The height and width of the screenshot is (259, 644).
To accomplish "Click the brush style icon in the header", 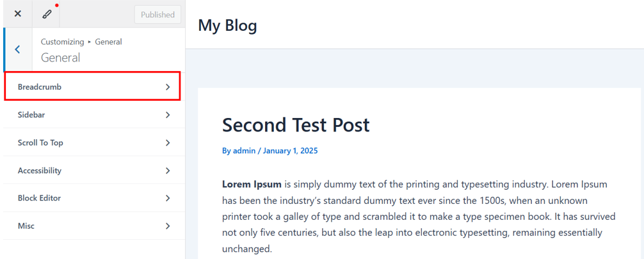I will click(47, 13).
